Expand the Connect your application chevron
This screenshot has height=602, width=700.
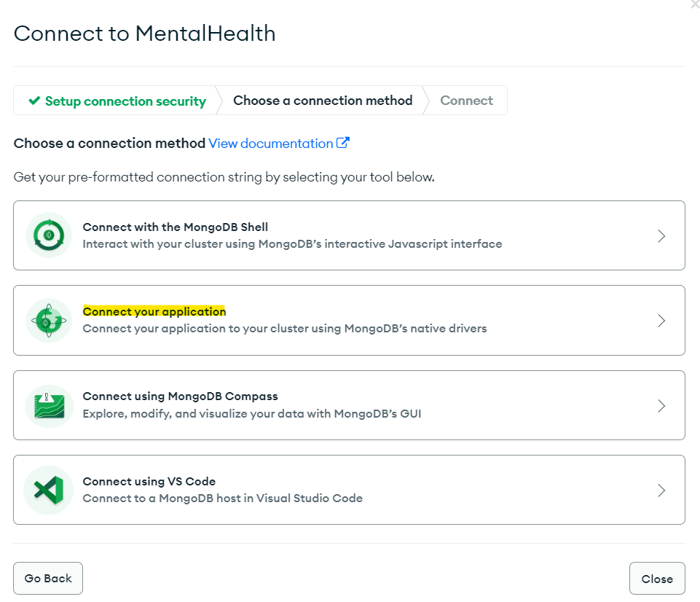pyautogui.click(x=661, y=320)
